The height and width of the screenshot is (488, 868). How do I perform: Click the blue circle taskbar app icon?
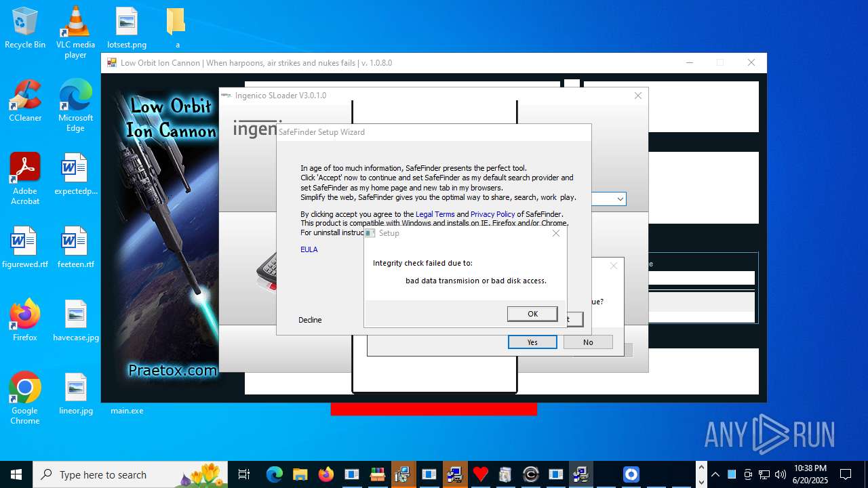tap(631, 474)
